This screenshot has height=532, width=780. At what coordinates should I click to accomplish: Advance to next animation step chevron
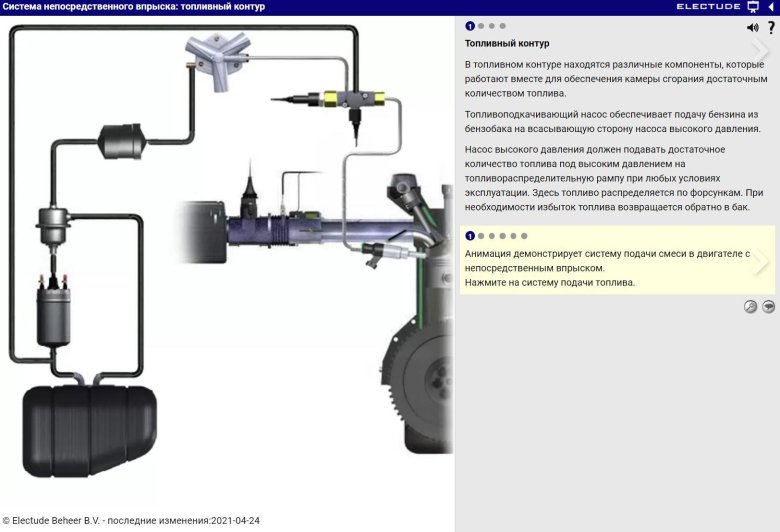coord(761,261)
